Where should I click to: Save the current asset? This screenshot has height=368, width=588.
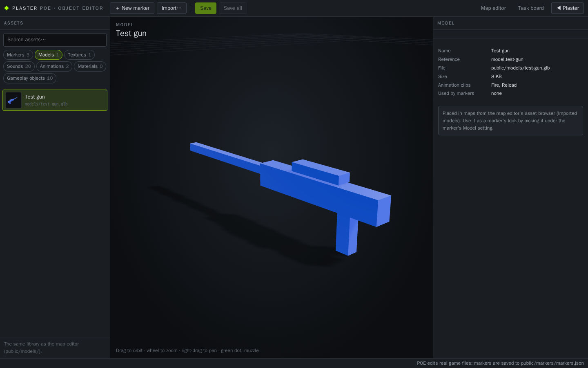pos(206,8)
